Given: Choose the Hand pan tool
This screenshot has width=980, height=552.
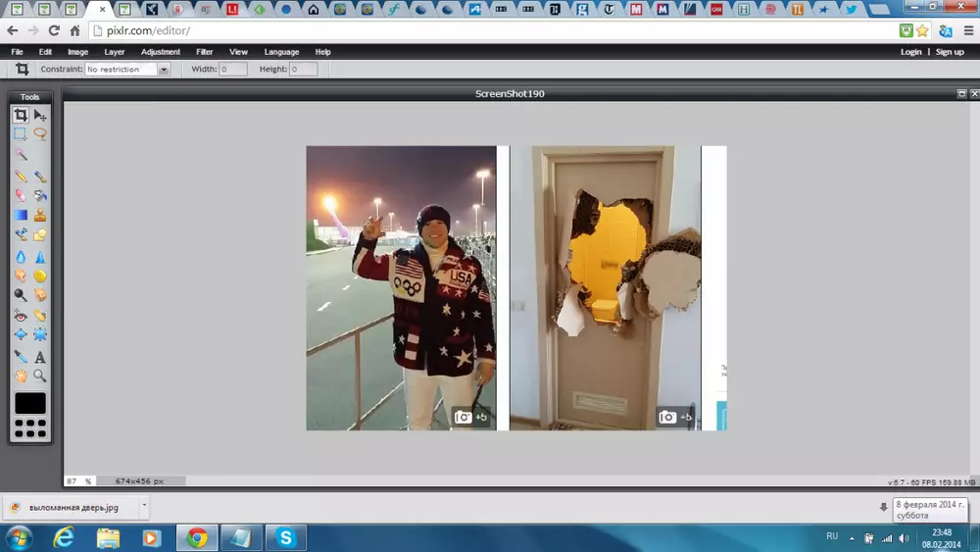Looking at the screenshot, I should pyautogui.click(x=21, y=376).
